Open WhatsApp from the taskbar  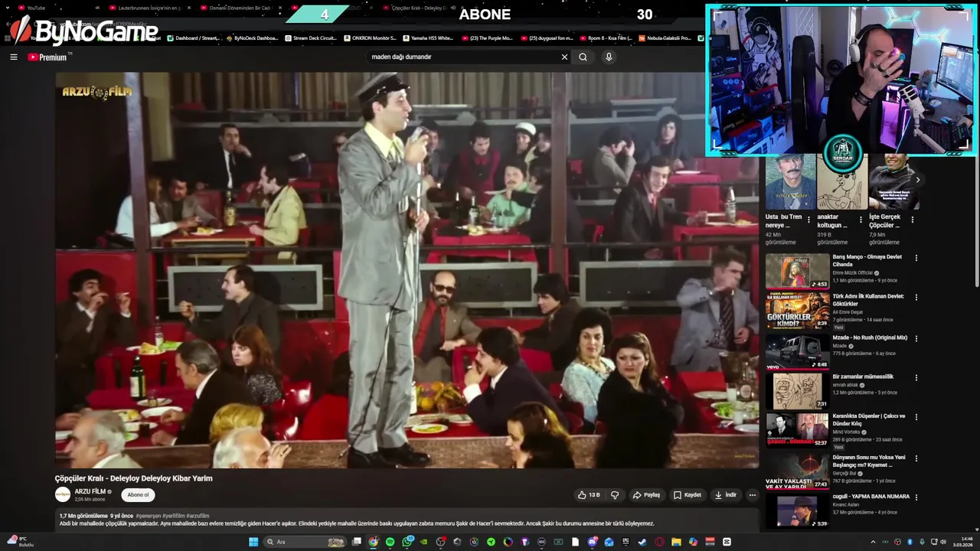407,542
